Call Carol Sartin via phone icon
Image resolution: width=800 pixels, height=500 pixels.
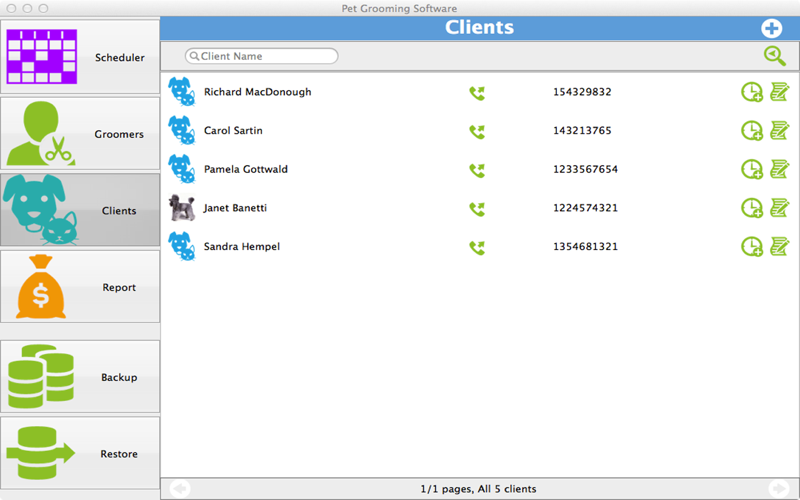[477, 132]
